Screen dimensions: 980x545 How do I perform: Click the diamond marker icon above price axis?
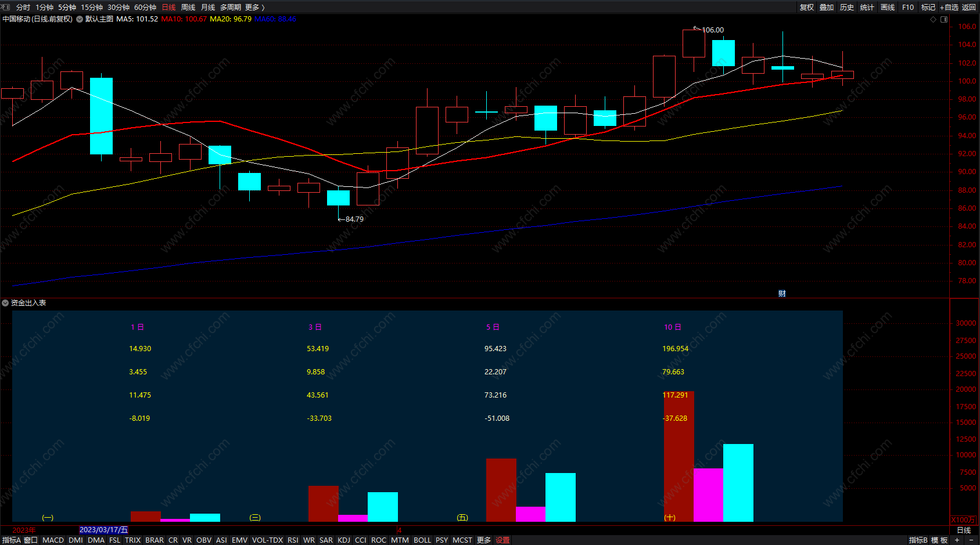pos(934,19)
